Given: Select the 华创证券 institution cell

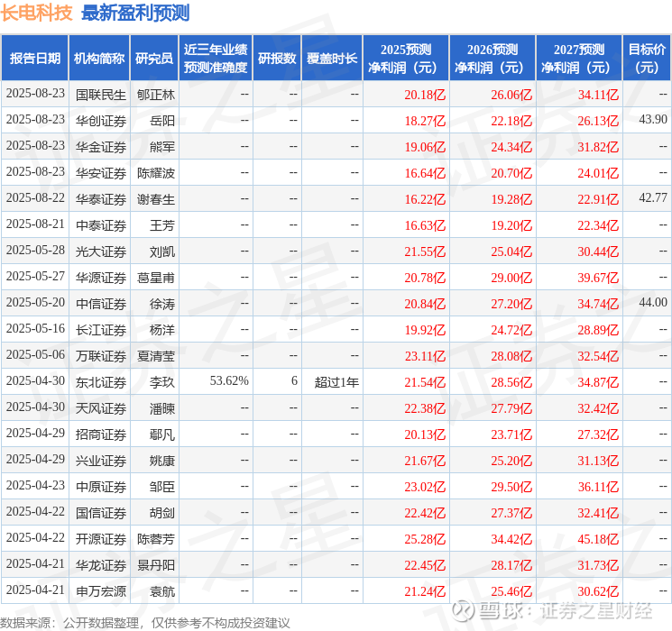Looking at the screenshot, I should pyautogui.click(x=101, y=121).
